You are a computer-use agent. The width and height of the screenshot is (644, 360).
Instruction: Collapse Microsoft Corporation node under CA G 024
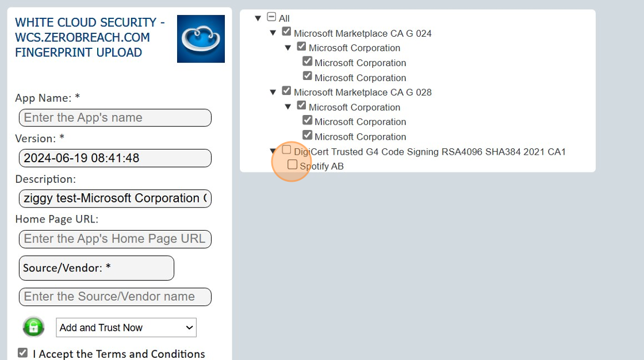point(288,48)
